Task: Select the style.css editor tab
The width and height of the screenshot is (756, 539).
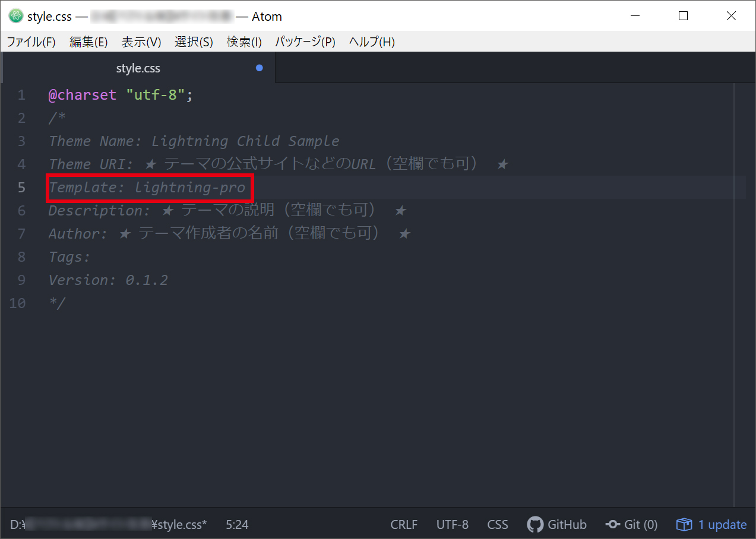Action: tap(138, 68)
